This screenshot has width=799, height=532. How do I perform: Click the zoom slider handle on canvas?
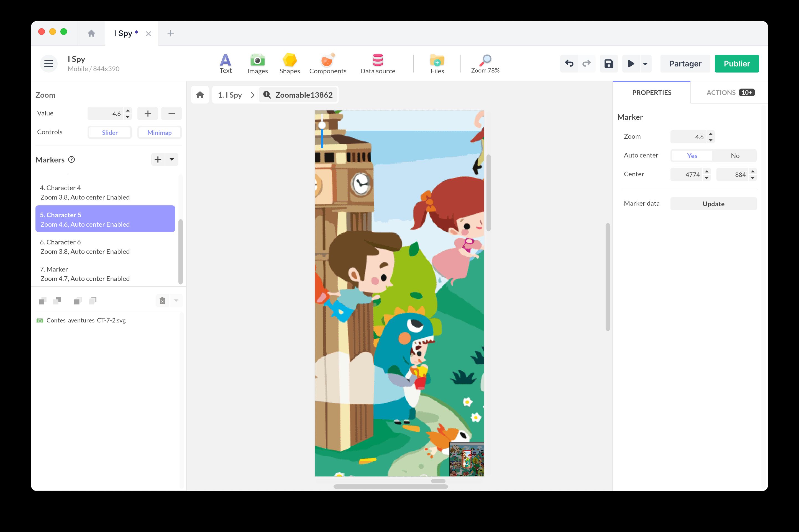322,125
